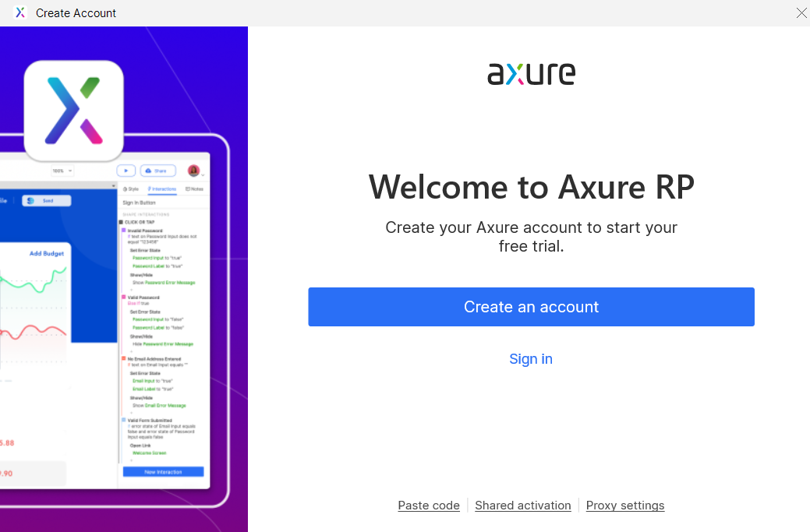Click the New Interaction button
The image size is (810, 532).
click(164, 472)
